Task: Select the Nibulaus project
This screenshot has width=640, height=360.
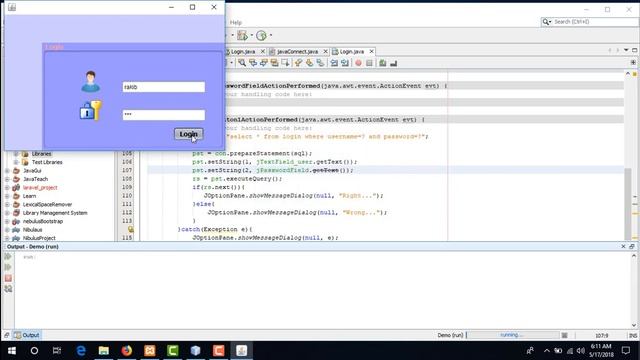Action: [32, 230]
